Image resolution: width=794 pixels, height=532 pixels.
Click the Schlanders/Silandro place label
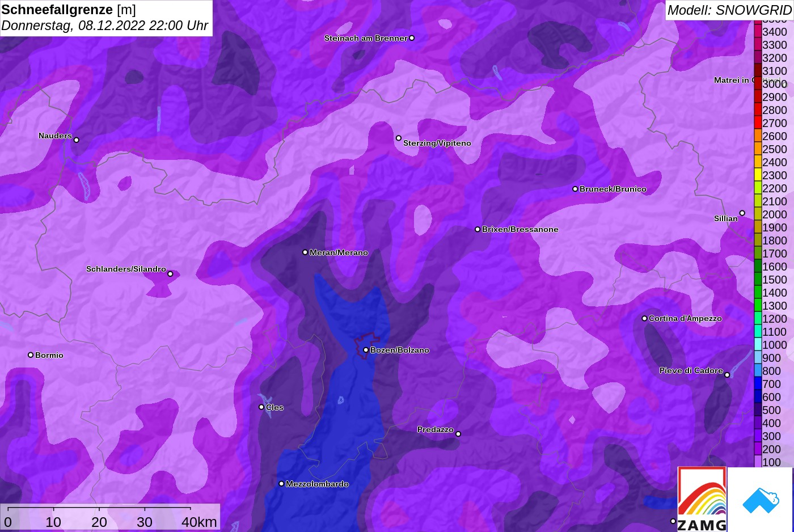click(126, 269)
